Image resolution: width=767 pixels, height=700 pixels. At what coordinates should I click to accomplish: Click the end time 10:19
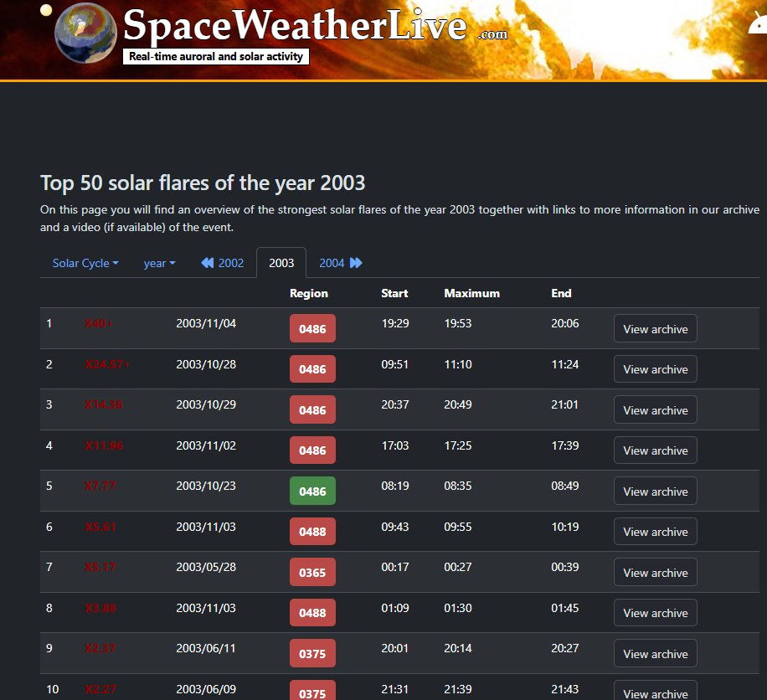[565, 527]
